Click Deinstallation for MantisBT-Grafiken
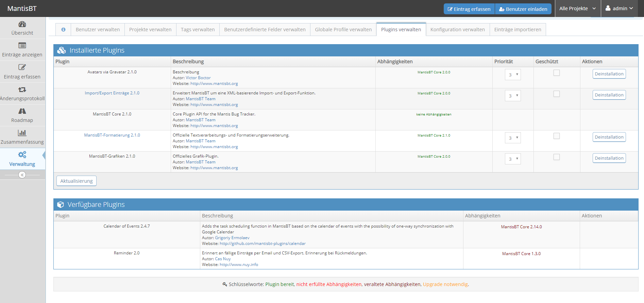644x303 pixels. click(x=609, y=158)
